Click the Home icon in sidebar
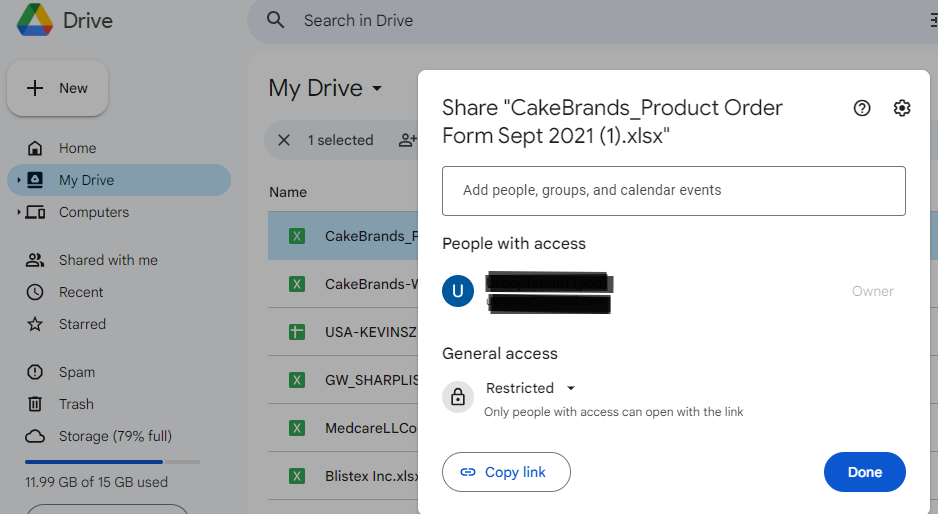 (35, 148)
